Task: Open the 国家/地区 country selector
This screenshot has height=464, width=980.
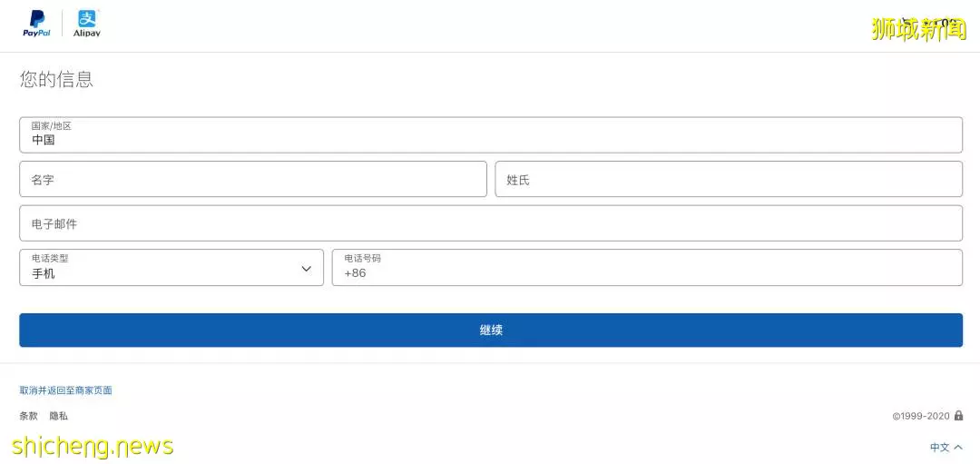Action: (x=491, y=135)
